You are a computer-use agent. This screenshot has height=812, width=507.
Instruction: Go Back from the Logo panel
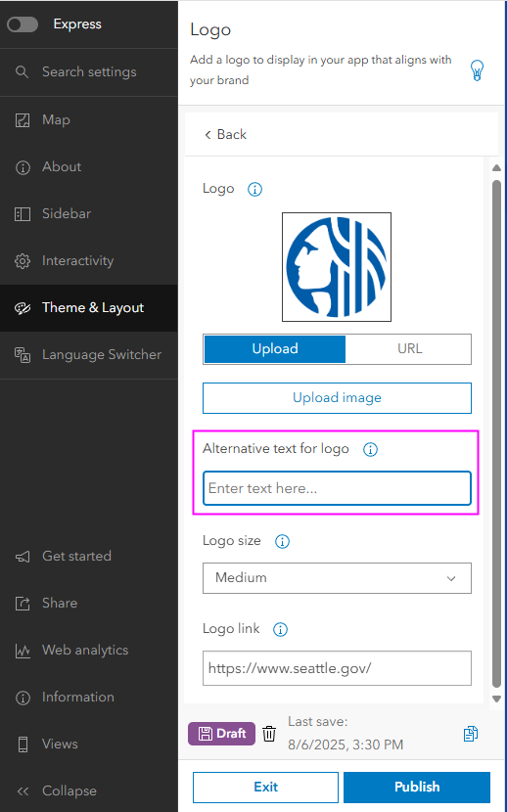(226, 135)
